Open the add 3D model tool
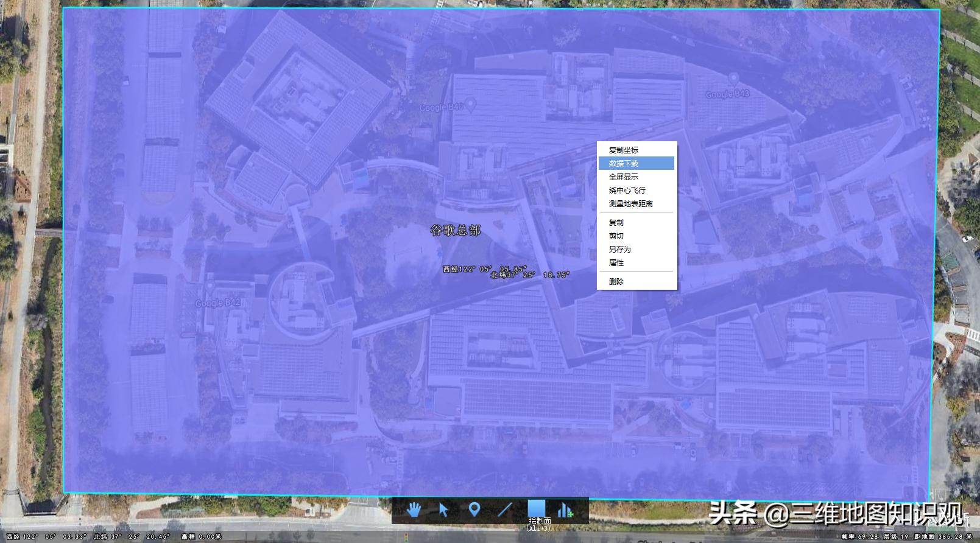Image resolution: width=980 pixels, height=543 pixels. pyautogui.click(x=565, y=510)
